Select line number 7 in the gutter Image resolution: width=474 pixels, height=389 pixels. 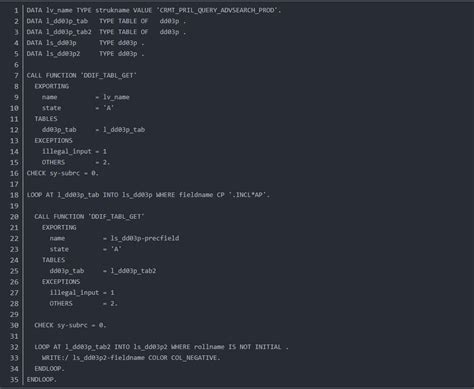pyautogui.click(x=16, y=76)
